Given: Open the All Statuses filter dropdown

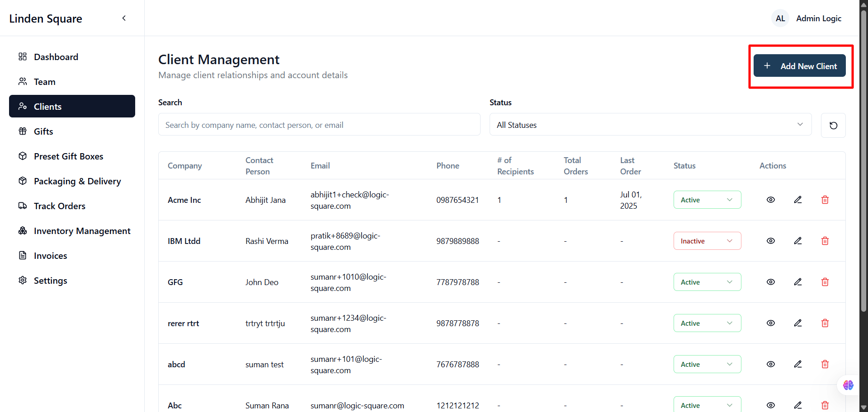Looking at the screenshot, I should pyautogui.click(x=651, y=125).
